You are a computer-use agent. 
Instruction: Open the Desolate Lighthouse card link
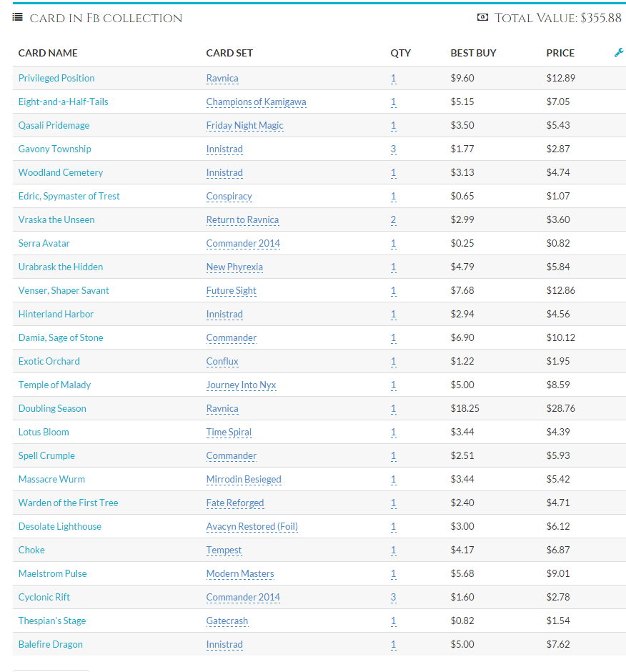coord(59,526)
